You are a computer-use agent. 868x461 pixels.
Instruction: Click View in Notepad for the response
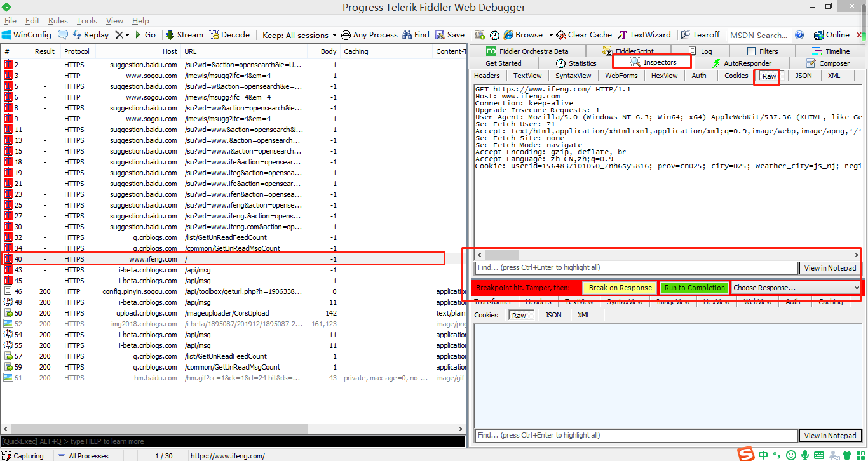coord(830,436)
